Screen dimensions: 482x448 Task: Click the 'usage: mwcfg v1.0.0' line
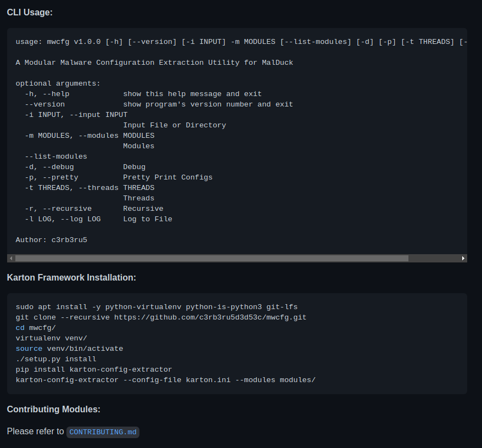click(x=242, y=42)
